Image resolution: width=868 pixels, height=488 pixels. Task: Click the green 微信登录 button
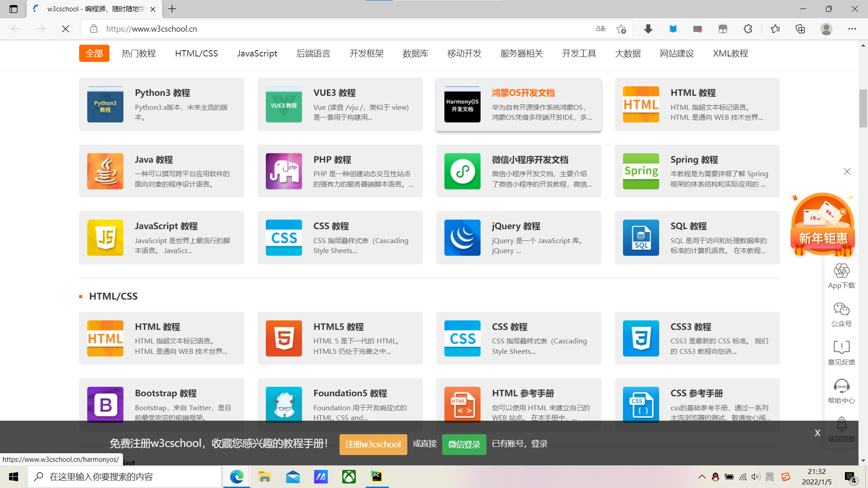pyautogui.click(x=464, y=445)
